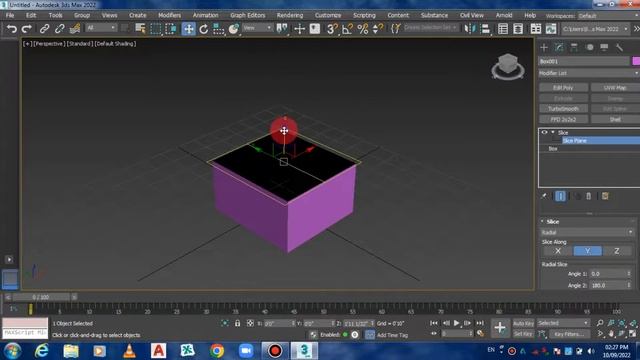Activate the Select and Scale tool
Viewport: 640px width, 360px height.
coord(218,29)
